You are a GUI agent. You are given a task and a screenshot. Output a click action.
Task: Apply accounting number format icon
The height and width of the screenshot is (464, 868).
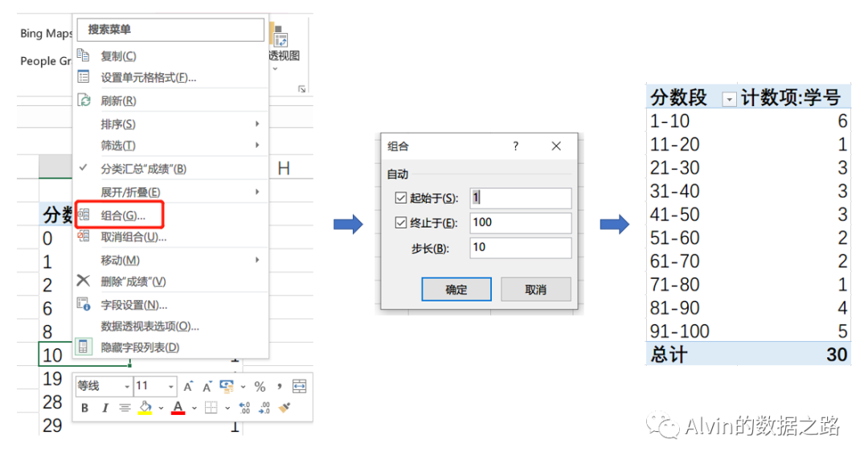(227, 386)
